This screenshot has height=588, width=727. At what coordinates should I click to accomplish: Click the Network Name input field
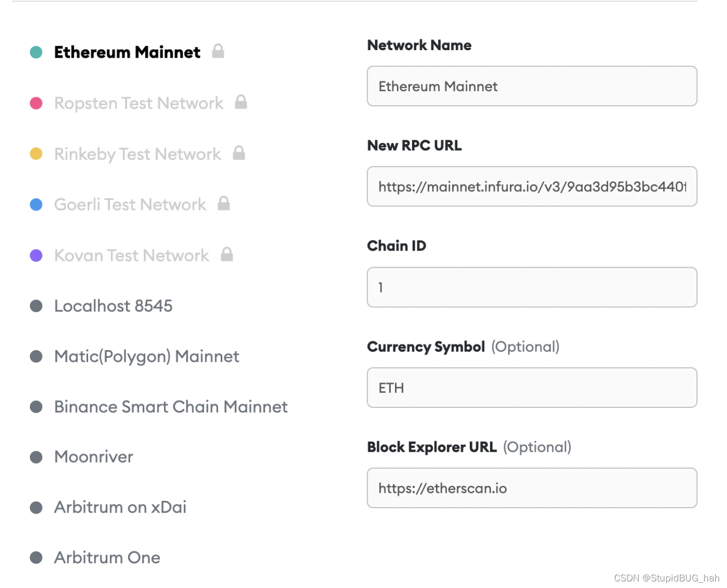[532, 86]
